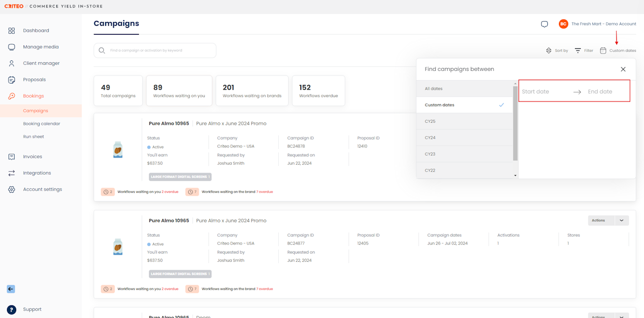Viewport: 644px width, 318px height.
Task: Open the Integrations arrows icon
Action: coord(12,173)
